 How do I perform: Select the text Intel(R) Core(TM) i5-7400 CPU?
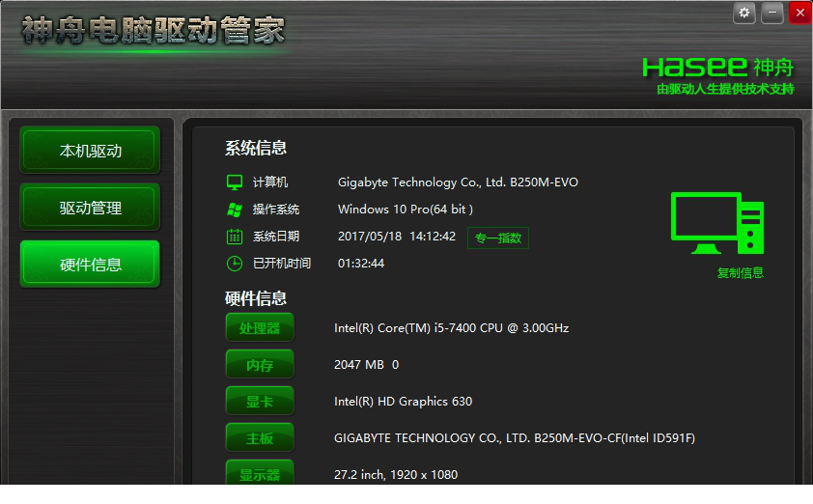tap(418, 328)
